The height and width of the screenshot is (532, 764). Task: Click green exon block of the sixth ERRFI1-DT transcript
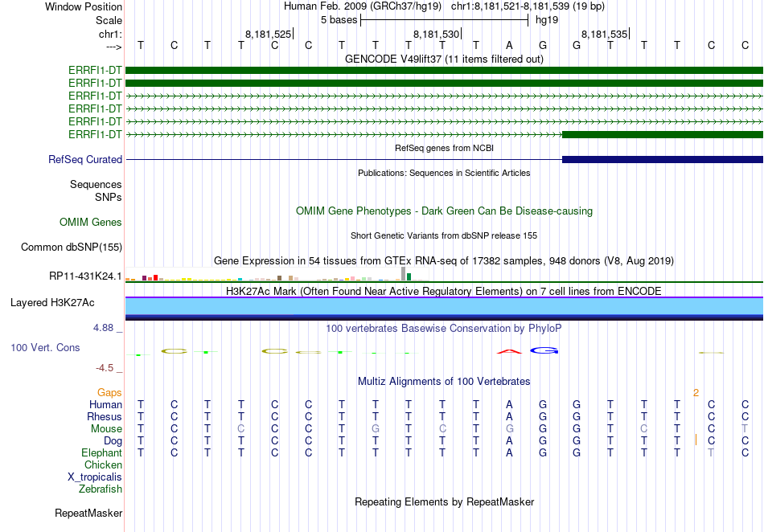click(663, 134)
